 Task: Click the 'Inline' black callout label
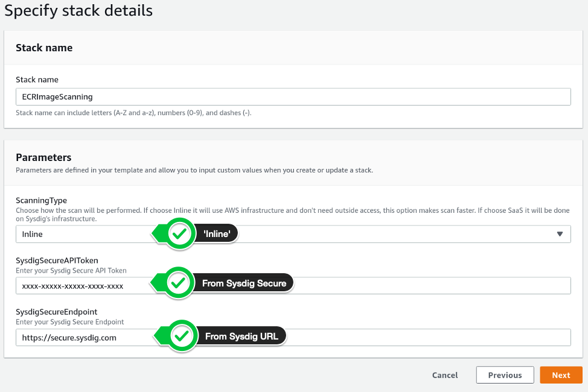pyautogui.click(x=217, y=234)
